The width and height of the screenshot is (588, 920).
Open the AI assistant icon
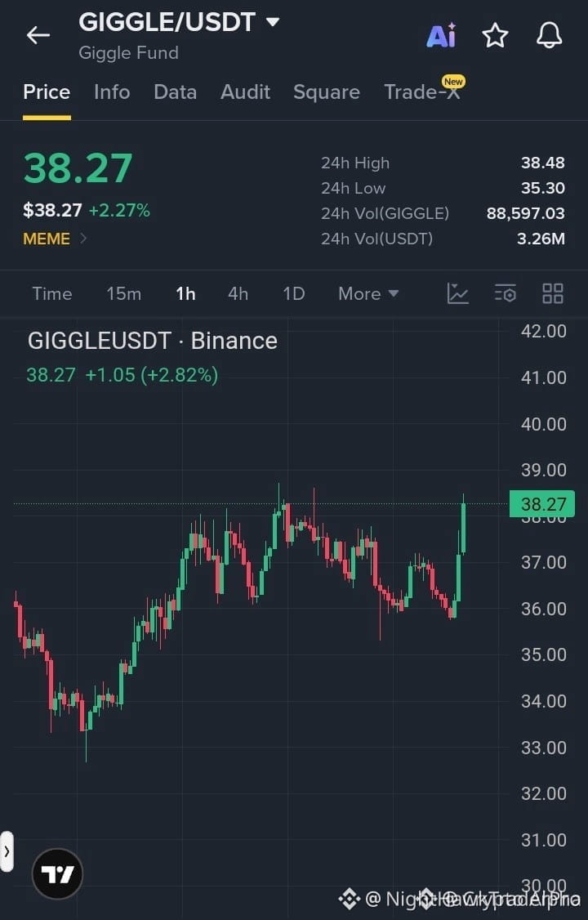[441, 35]
